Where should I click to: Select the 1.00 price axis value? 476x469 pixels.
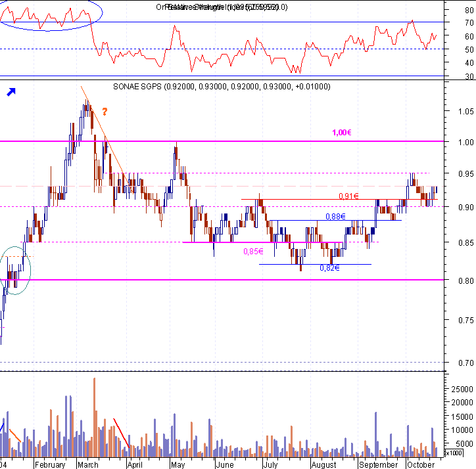466,142
